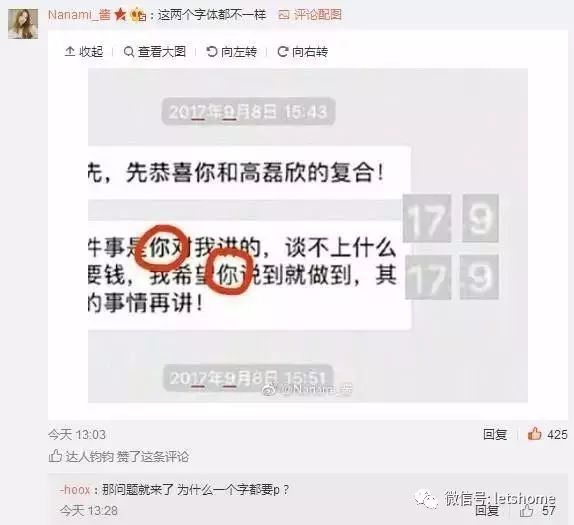
Task: Open the Nanami_酱 username link
Action: click(79, 15)
